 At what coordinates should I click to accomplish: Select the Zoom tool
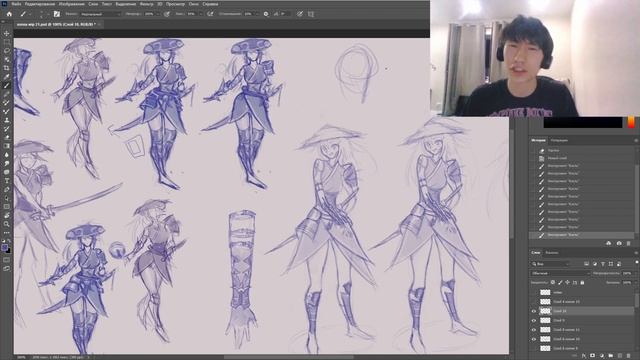(7, 224)
